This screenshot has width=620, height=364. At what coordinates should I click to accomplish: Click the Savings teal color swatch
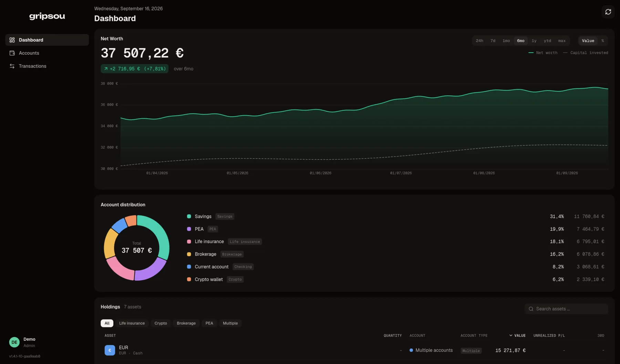click(189, 216)
